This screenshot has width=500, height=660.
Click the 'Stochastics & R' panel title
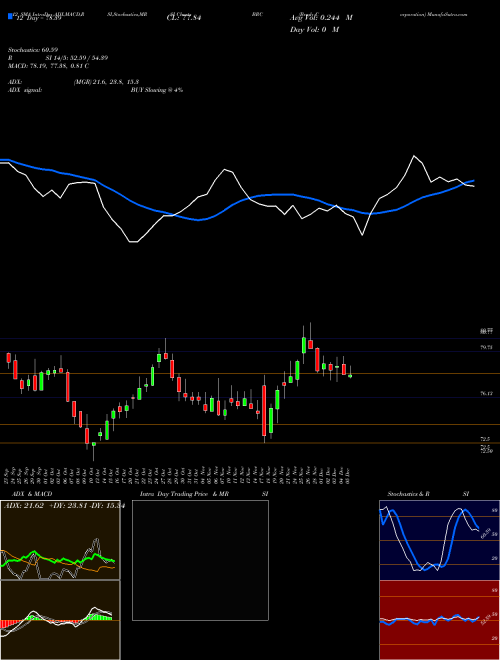point(409,494)
